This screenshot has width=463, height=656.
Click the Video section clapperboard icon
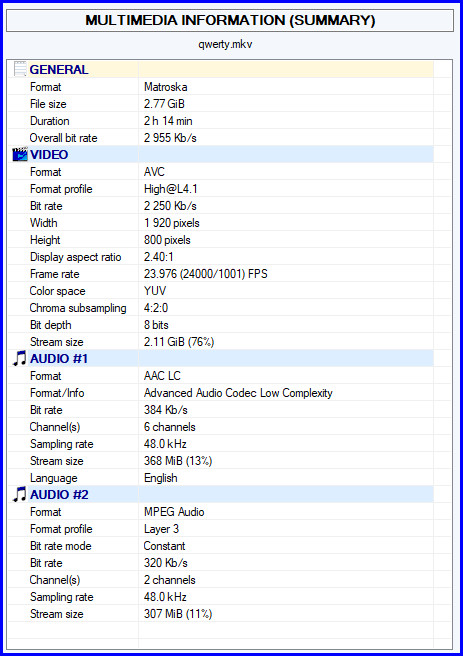(20, 154)
